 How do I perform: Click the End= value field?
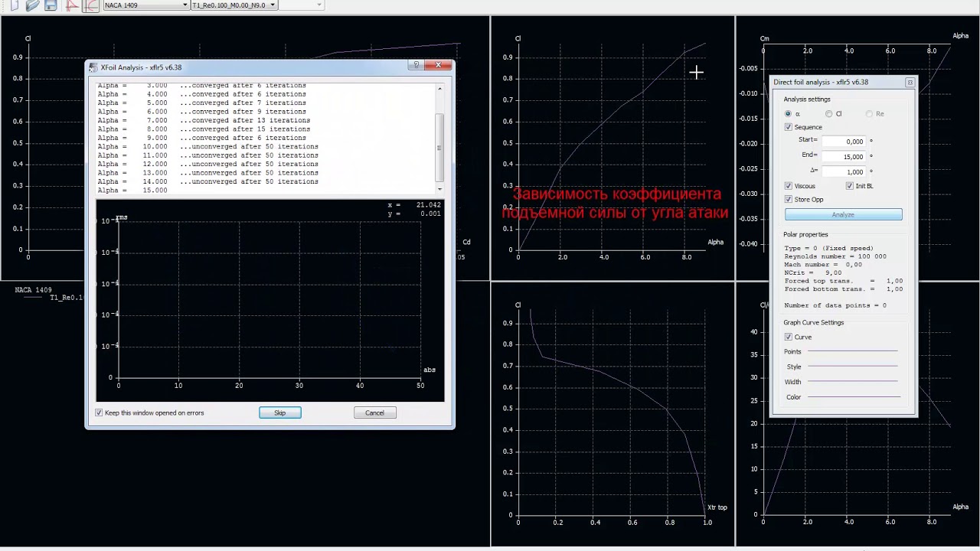click(x=844, y=156)
